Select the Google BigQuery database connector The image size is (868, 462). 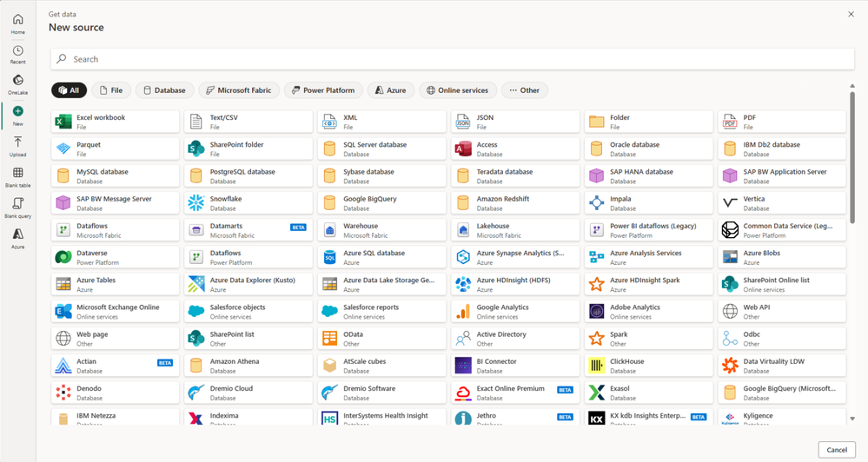coord(382,203)
